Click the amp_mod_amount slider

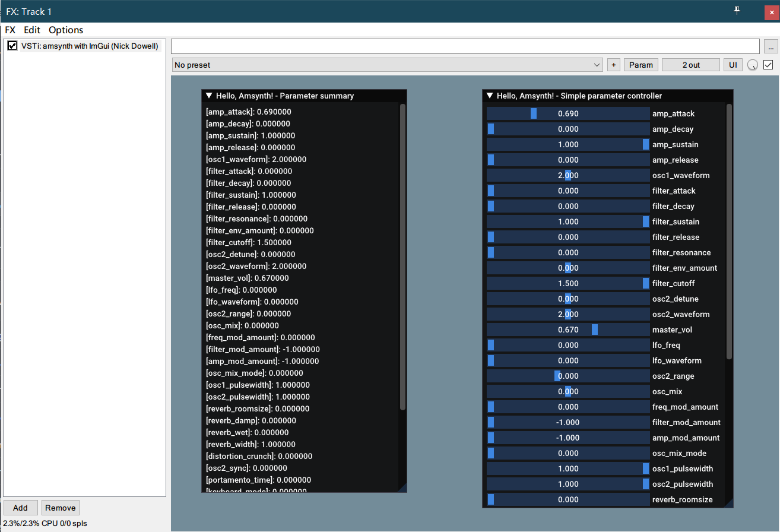(x=568, y=438)
